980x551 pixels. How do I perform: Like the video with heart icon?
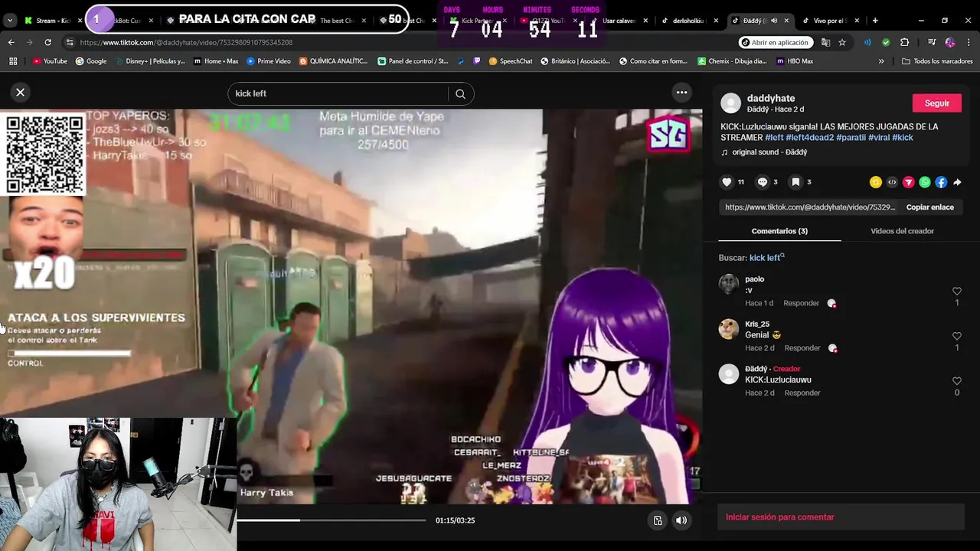coord(727,182)
